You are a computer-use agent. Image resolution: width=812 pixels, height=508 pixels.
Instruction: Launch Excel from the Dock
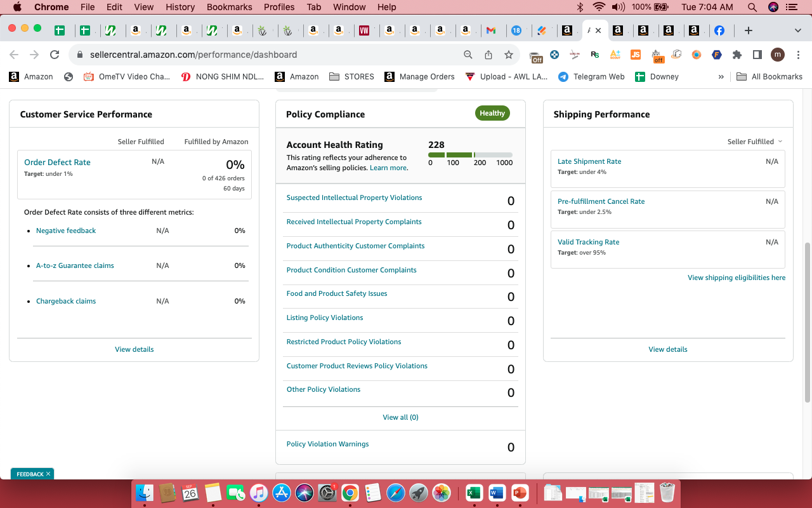pyautogui.click(x=474, y=493)
